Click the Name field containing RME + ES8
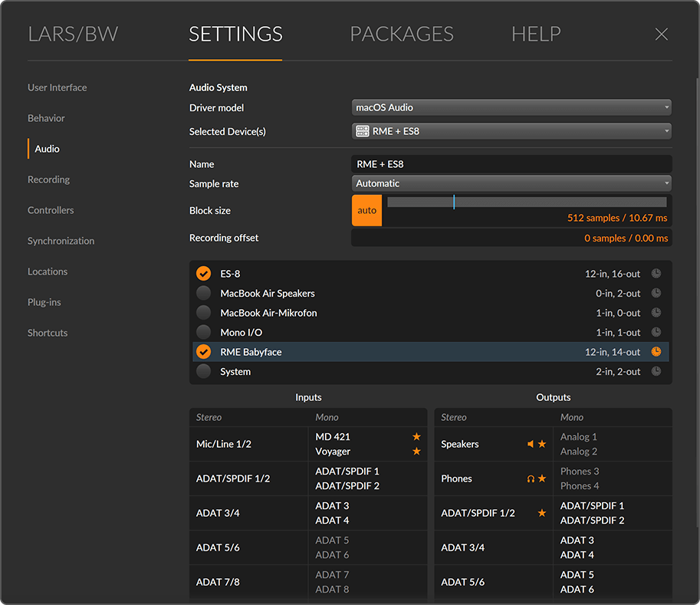Viewport: 700px width, 605px height. (x=511, y=164)
